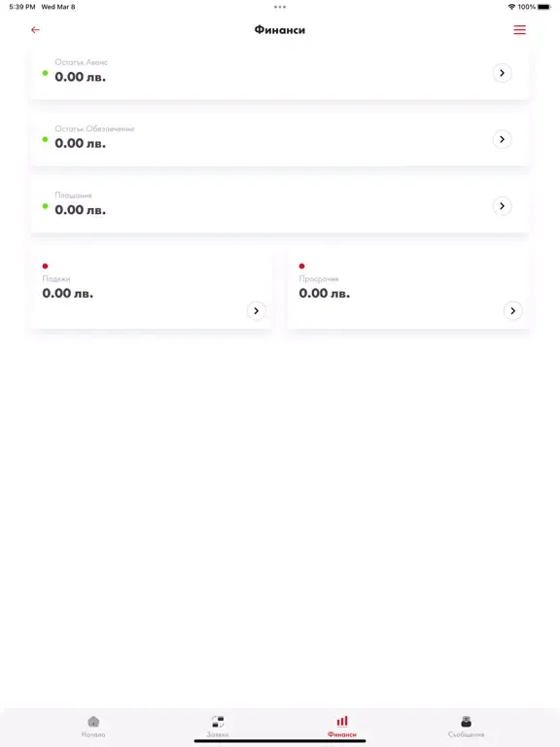This screenshot has width=560, height=747.
Task: Select the Финанси bar chart icon
Action: click(x=342, y=722)
